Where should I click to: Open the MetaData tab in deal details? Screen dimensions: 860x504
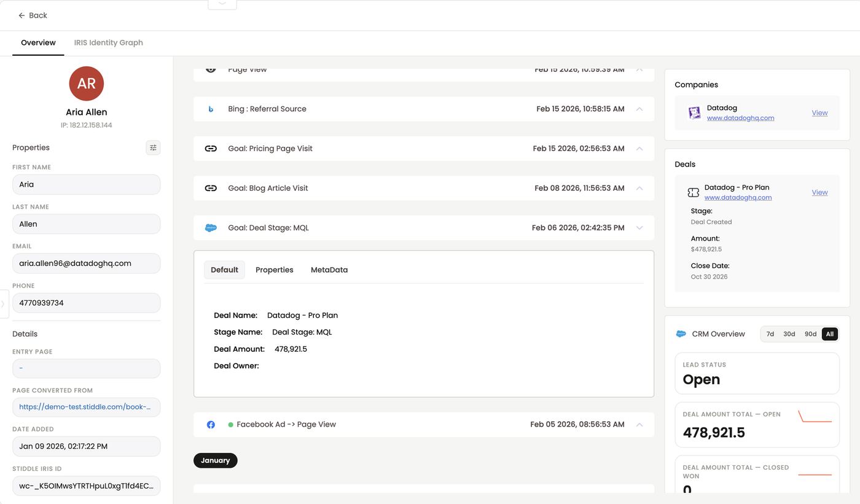click(x=329, y=270)
